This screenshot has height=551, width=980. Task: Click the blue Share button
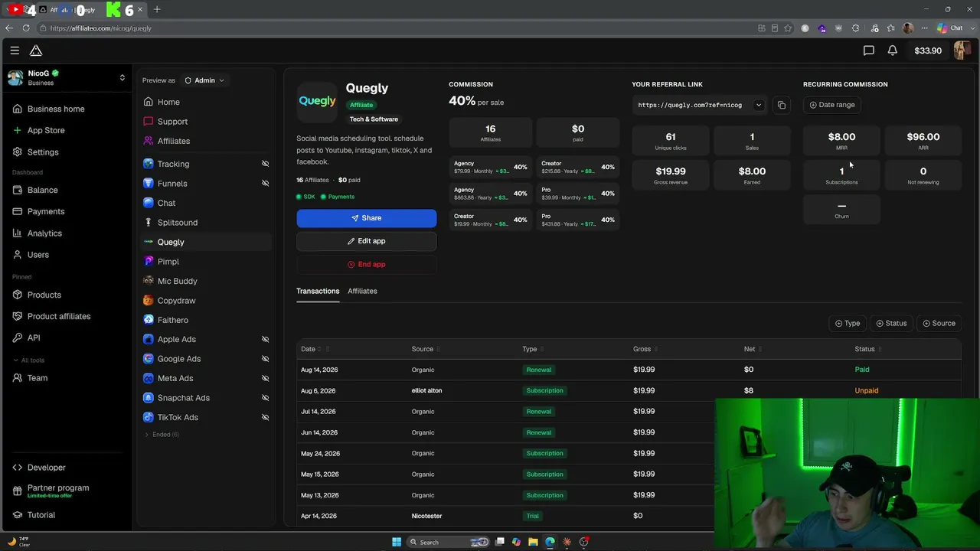coord(367,218)
